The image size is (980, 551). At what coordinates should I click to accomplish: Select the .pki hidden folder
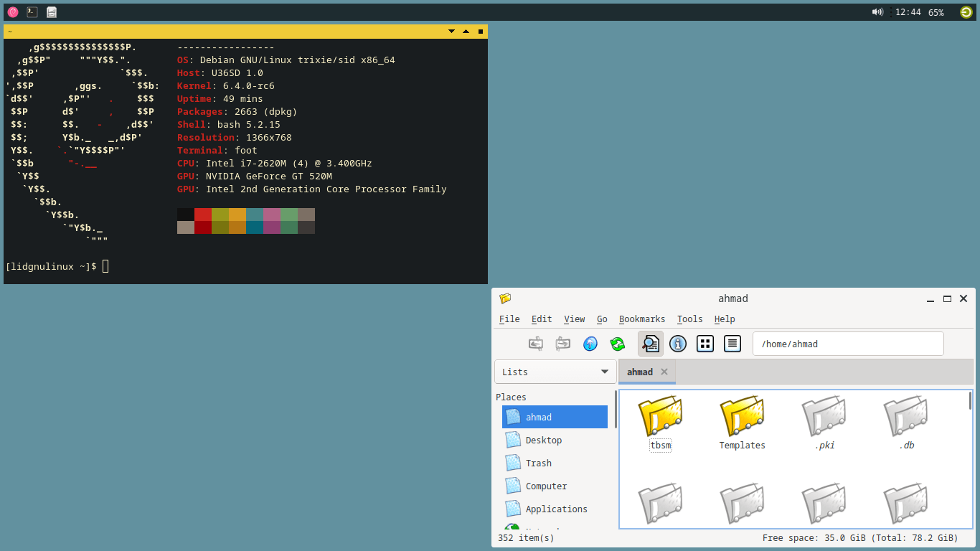pyautogui.click(x=824, y=423)
